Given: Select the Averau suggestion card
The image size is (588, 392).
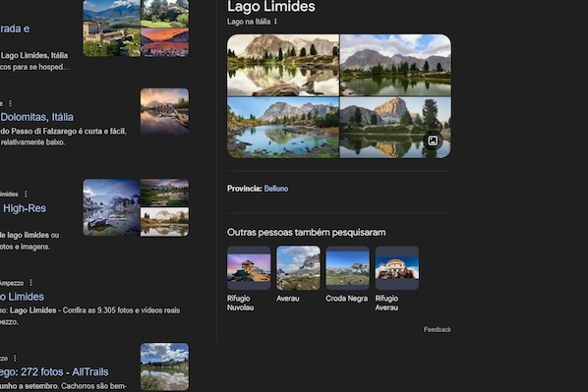Looking at the screenshot, I should [x=298, y=275].
